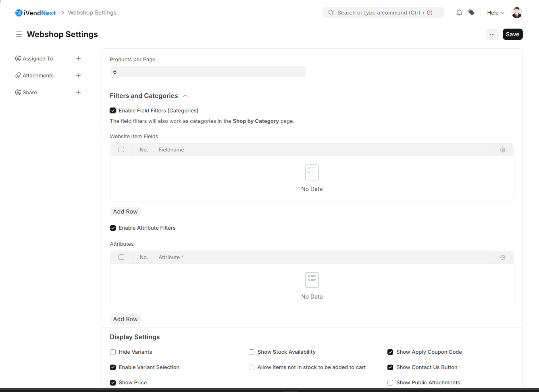Viewport: 539px width, 392px height.
Task: Click the Assigned To sidebar label
Action: pyautogui.click(x=38, y=58)
